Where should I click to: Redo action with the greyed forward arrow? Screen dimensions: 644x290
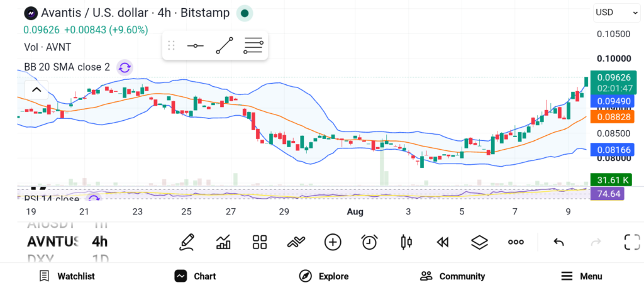coord(596,242)
